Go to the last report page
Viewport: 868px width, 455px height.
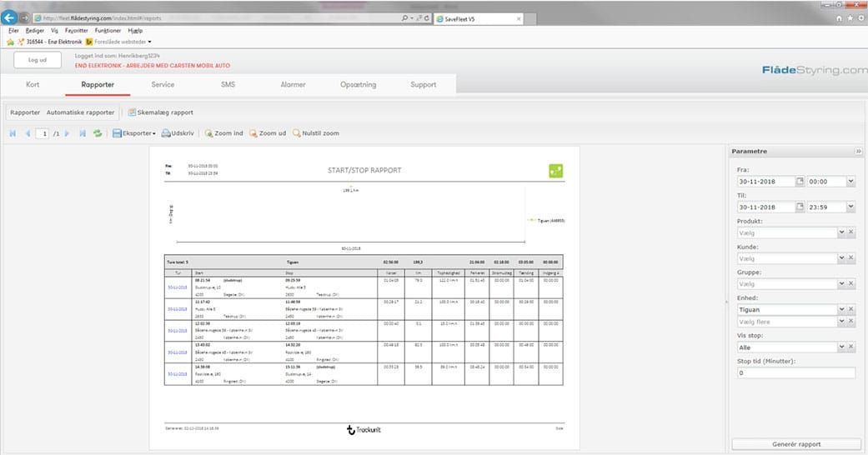click(x=83, y=133)
